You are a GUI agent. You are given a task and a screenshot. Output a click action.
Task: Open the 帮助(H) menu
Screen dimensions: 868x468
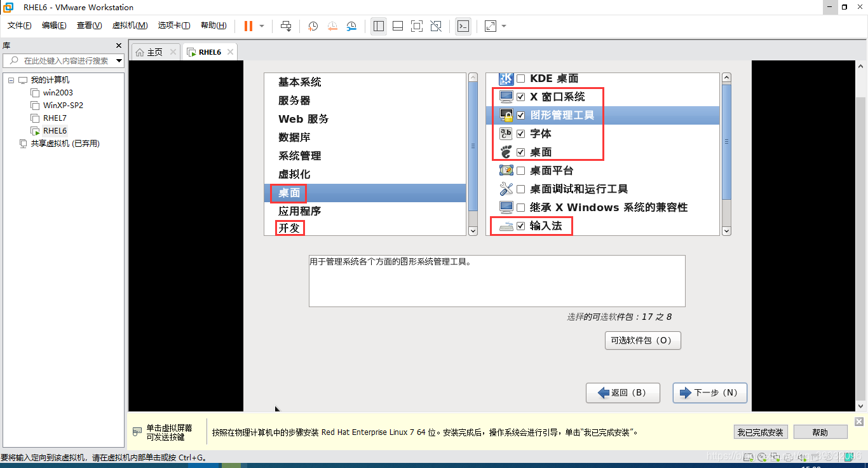214,25
